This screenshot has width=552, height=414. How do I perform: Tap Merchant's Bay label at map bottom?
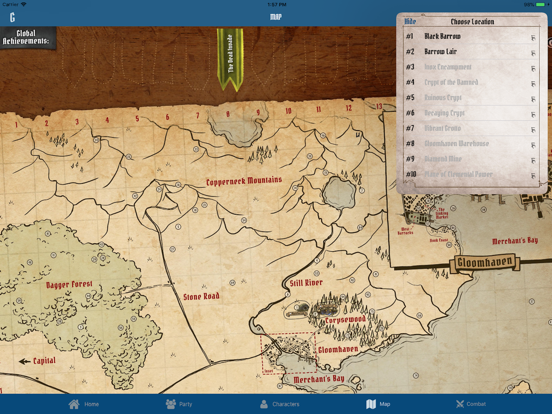tap(319, 380)
